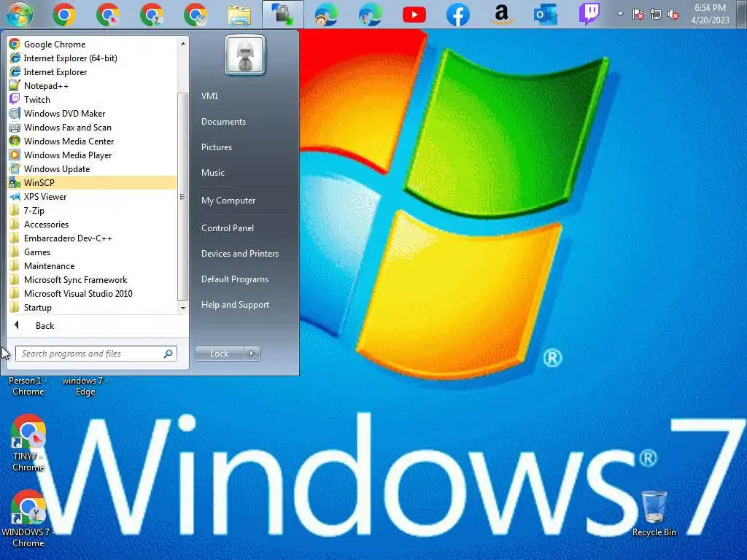747x560 pixels.
Task: Click the programs list scrollbar thumb
Action: (183, 197)
